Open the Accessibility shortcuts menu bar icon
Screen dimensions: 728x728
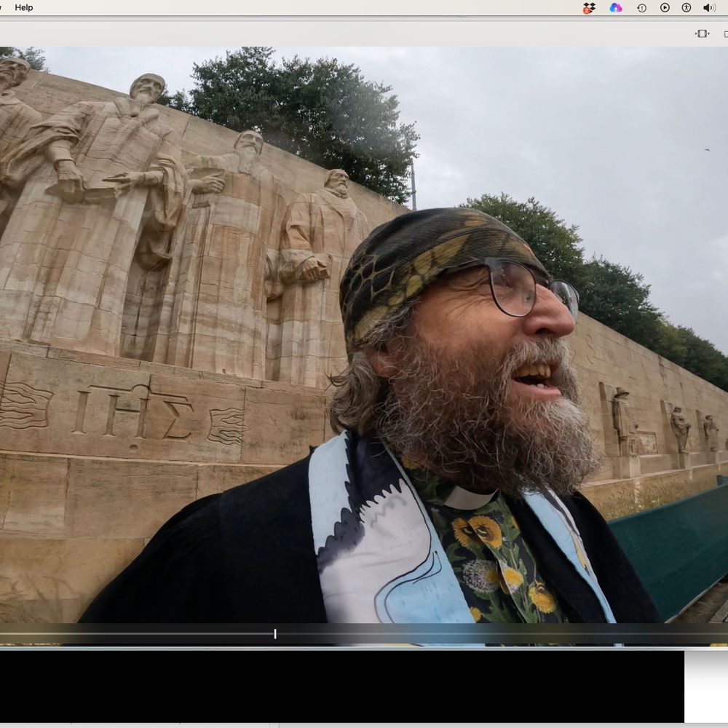coord(687,7)
